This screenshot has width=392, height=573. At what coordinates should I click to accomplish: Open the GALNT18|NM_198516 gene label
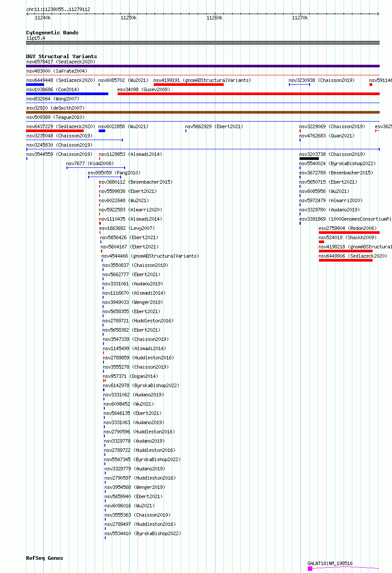pos(330,563)
